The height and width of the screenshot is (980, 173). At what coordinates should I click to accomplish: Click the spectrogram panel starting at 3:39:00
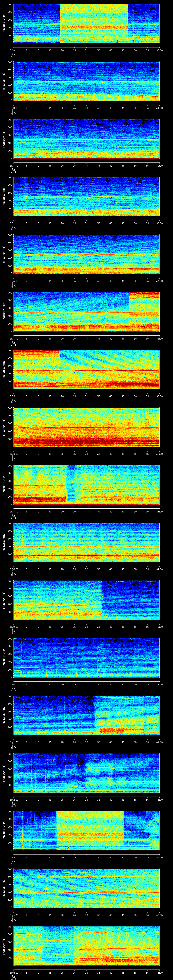(86, 600)
